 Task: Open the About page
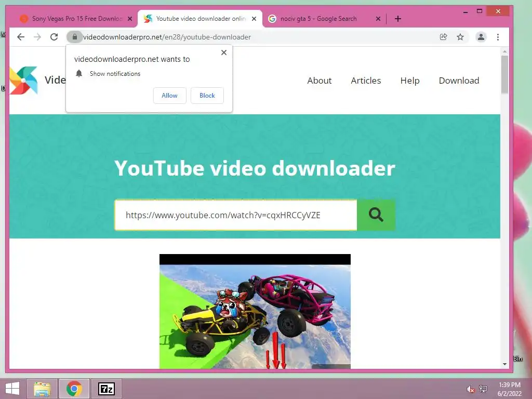point(320,81)
